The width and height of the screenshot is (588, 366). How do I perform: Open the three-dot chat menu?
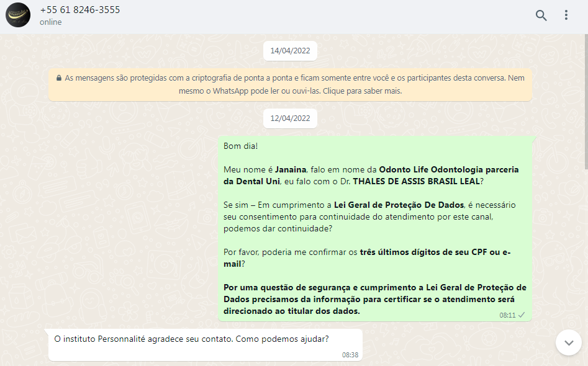click(566, 15)
